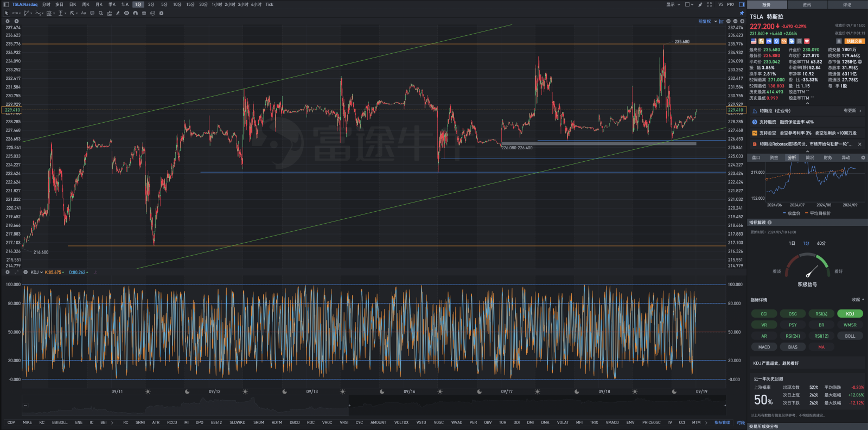868x430 pixels.
Task: Open VS comparison
Action: pyautogui.click(x=721, y=4)
